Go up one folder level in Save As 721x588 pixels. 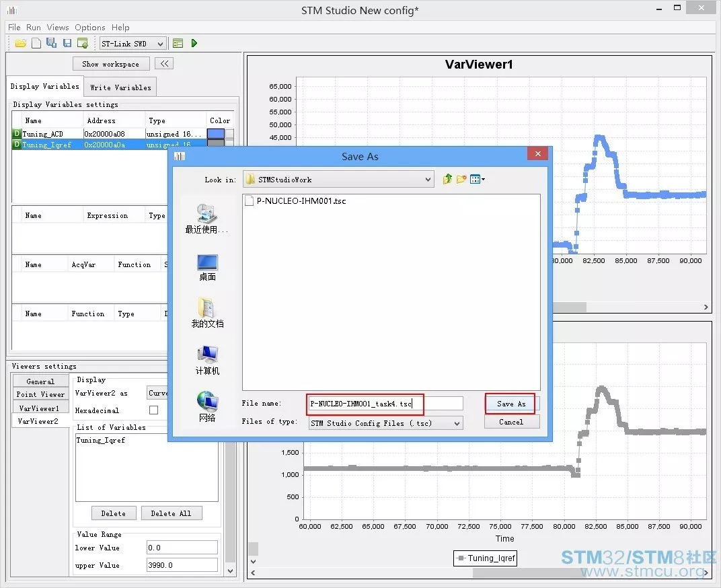click(447, 179)
